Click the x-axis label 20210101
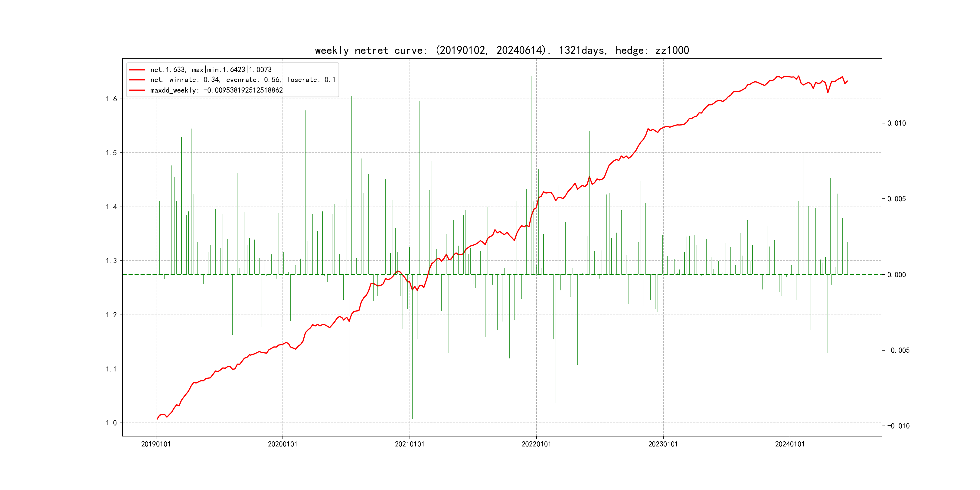This screenshot has height=490, width=980. (x=409, y=444)
